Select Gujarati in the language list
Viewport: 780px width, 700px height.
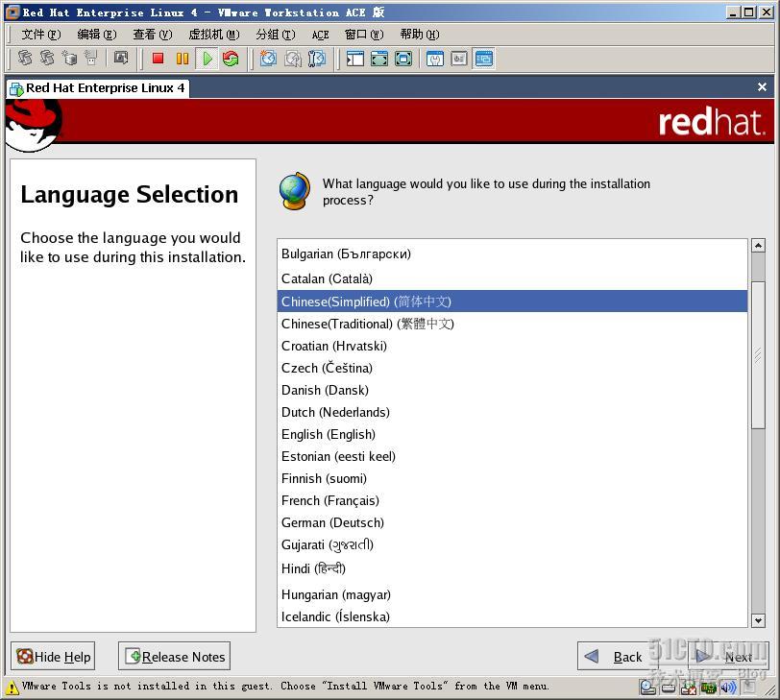pos(512,544)
